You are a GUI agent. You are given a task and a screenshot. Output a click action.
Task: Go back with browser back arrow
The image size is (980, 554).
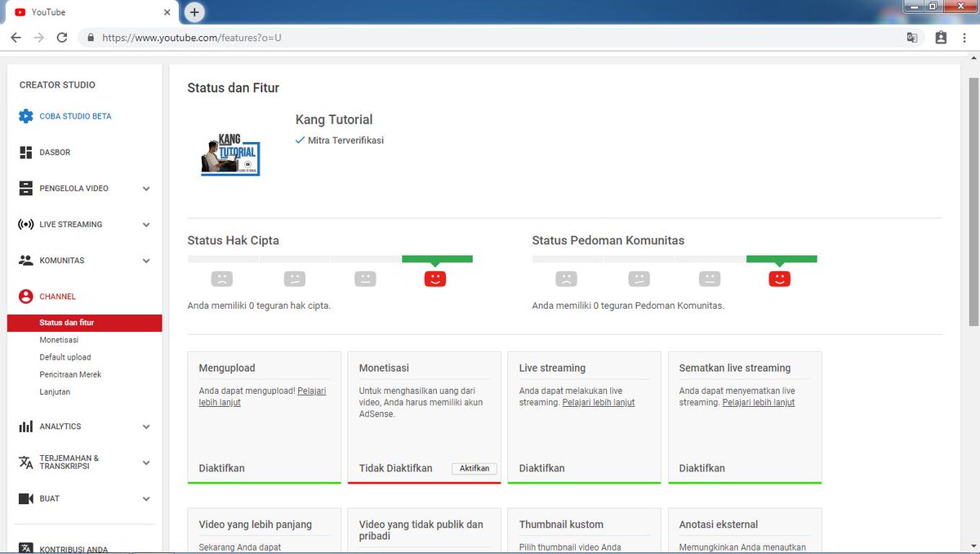coord(16,38)
